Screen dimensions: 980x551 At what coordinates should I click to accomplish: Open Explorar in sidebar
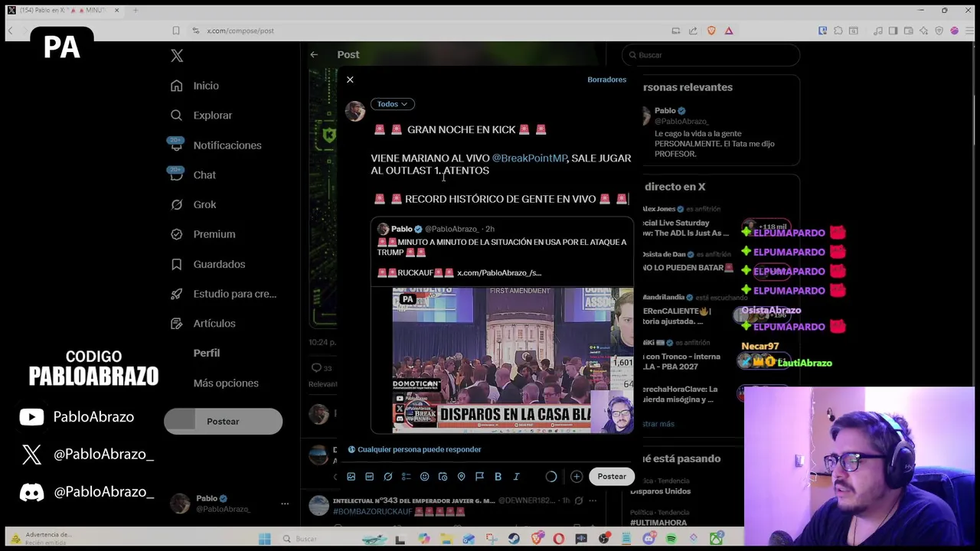coord(202,116)
